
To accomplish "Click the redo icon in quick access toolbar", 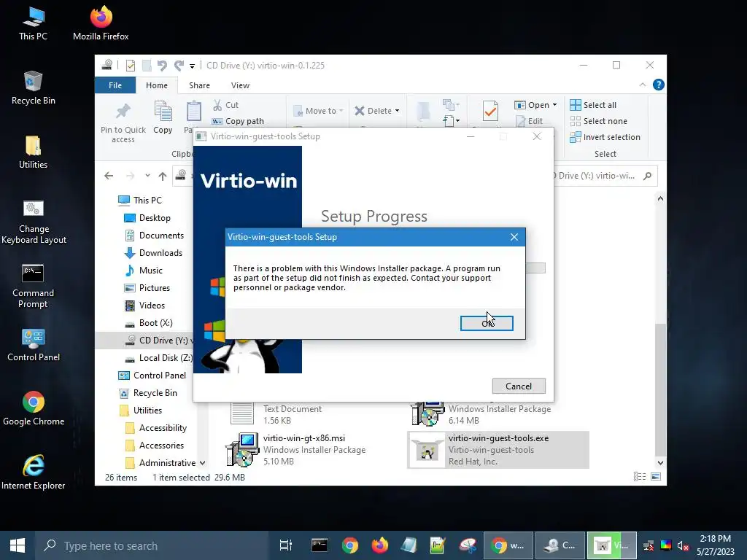I will pyautogui.click(x=179, y=65).
